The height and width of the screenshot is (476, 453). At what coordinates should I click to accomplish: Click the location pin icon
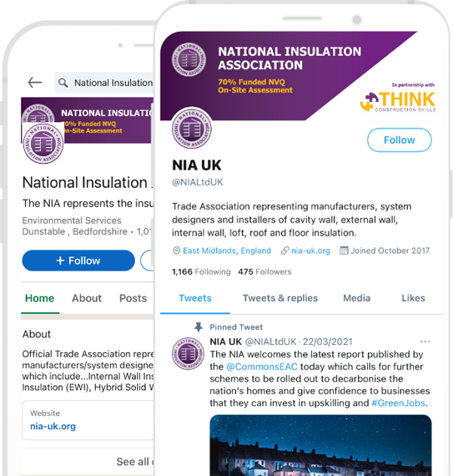[176, 251]
